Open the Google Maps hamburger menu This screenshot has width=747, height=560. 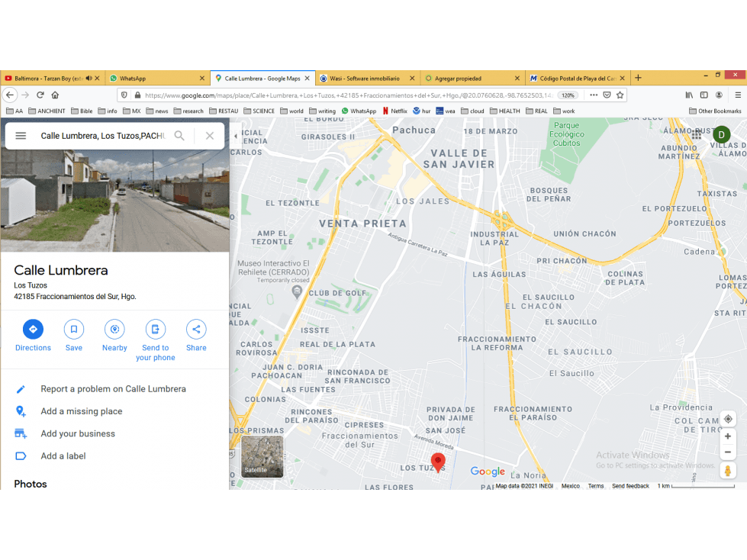click(x=21, y=136)
